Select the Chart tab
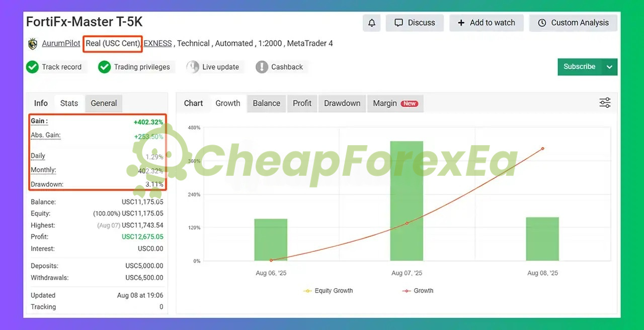The width and height of the screenshot is (644, 330). tap(193, 103)
